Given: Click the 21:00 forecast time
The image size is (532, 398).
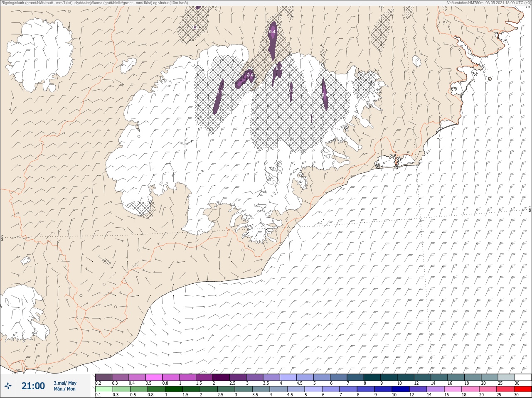Looking at the screenshot, I should [x=33, y=386].
